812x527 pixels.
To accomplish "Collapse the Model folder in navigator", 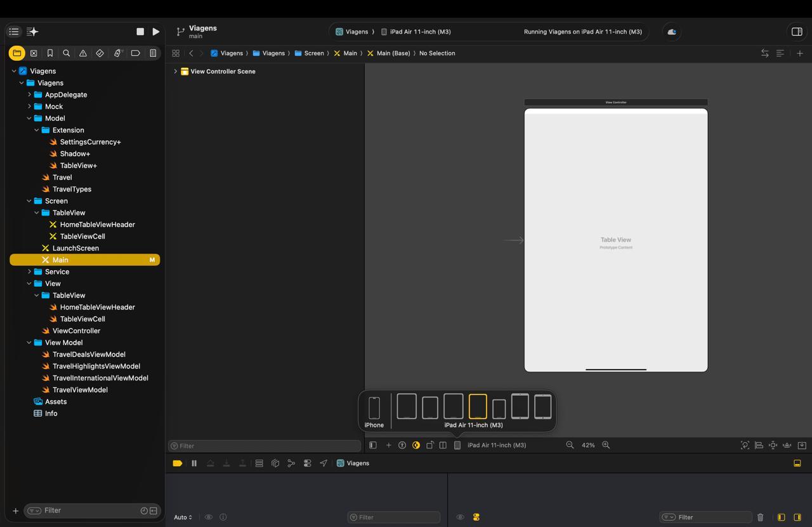I will pos(29,118).
